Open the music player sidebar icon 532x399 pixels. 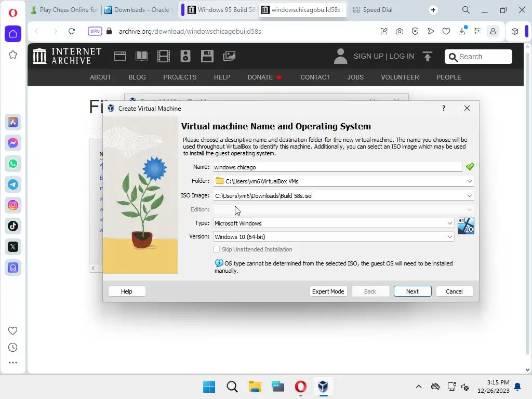click(13, 268)
